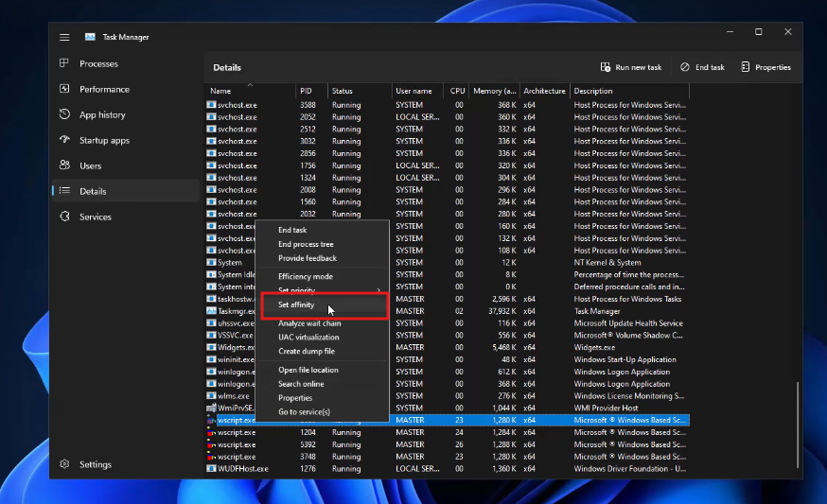Expand the Set priority submenu arrow

pos(378,290)
